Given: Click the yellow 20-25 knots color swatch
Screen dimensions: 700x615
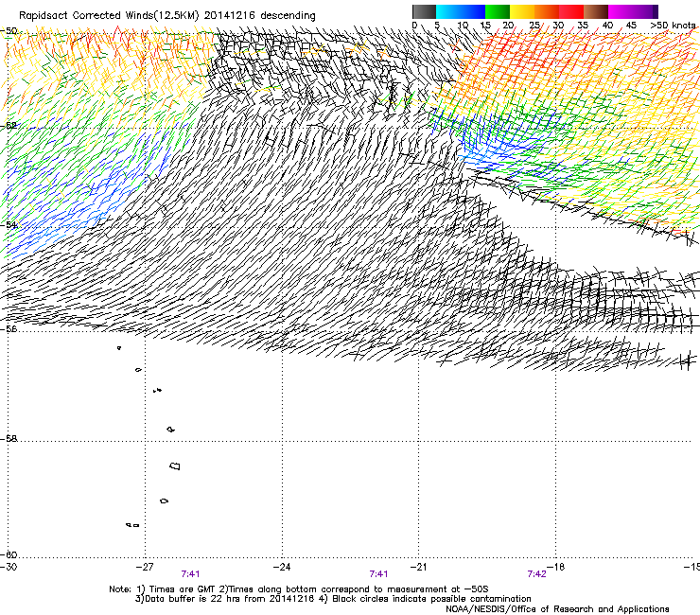Looking at the screenshot, I should pyautogui.click(x=522, y=11).
